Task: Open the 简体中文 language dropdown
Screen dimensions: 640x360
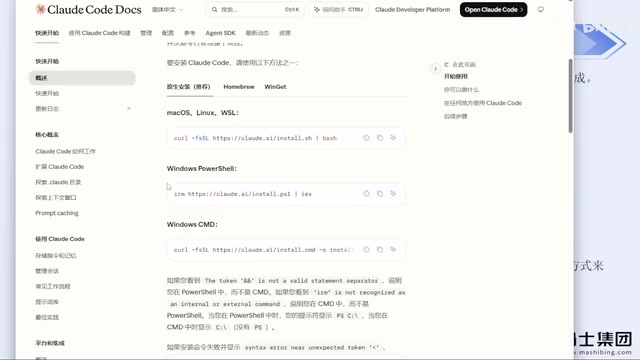Action: (x=167, y=9)
